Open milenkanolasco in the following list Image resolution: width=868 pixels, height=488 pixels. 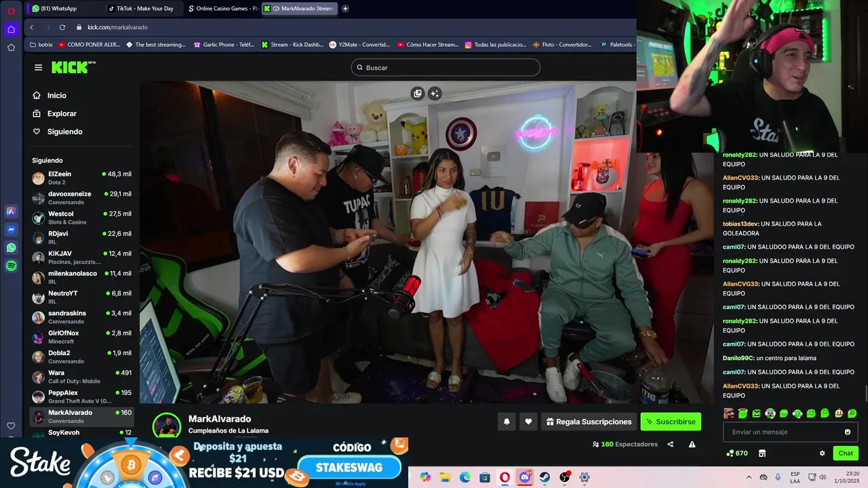click(81, 277)
